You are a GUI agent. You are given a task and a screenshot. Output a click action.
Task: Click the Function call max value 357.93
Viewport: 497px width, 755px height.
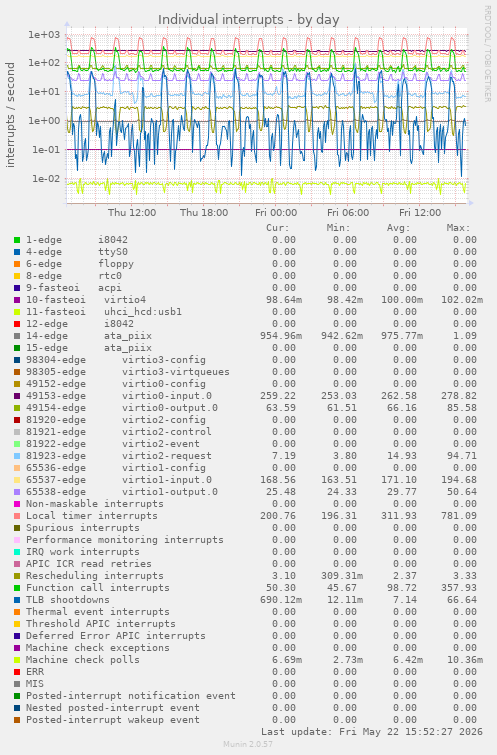[459, 588]
